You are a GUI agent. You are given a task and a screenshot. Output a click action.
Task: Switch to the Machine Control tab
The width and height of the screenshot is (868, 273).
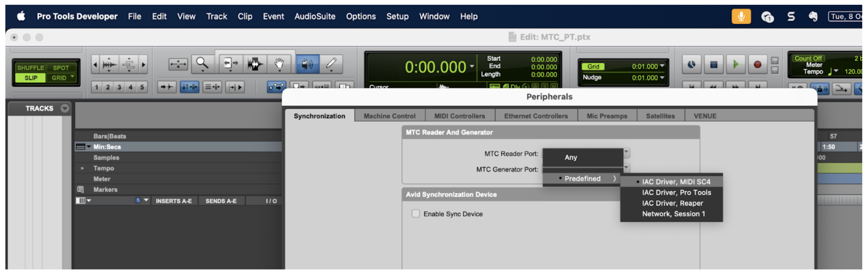pos(389,116)
